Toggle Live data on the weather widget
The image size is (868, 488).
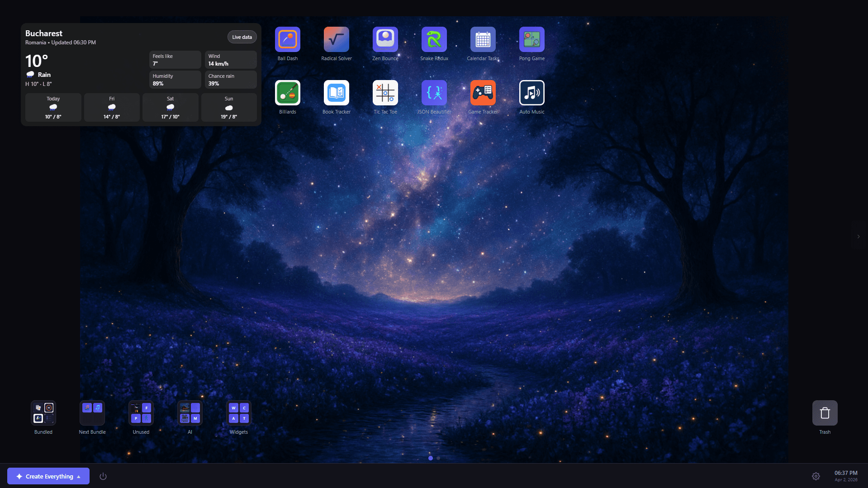(242, 37)
